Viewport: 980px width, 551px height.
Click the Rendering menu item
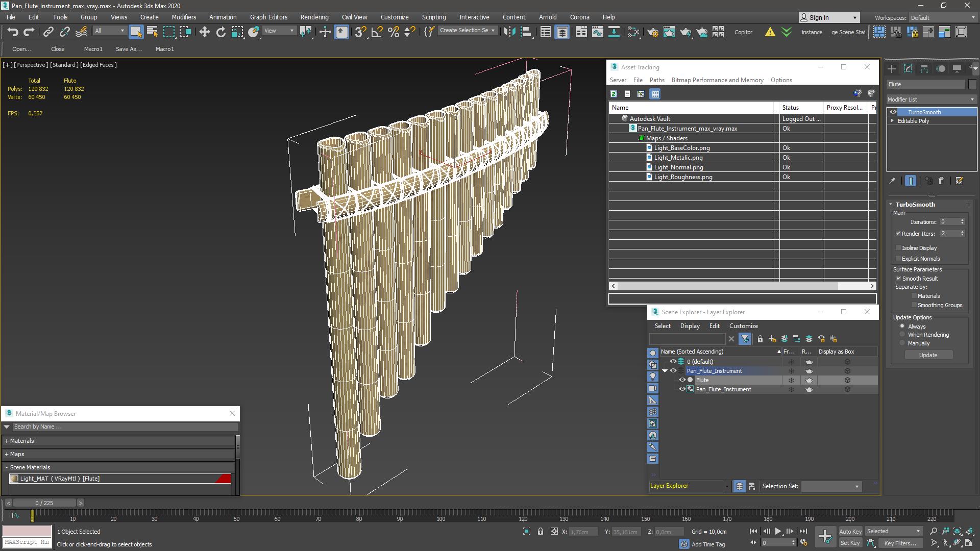[x=314, y=17]
